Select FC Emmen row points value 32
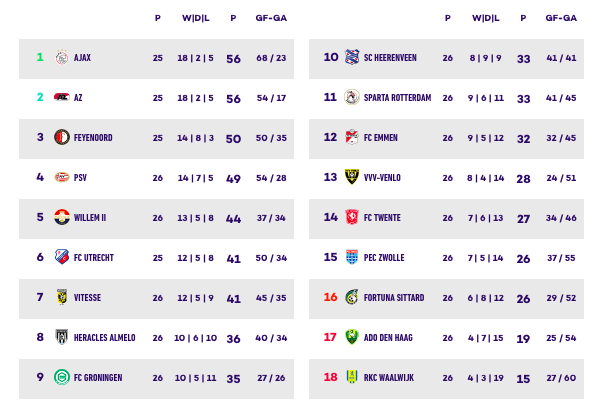Viewport: 602px width, 409px height. tap(523, 139)
